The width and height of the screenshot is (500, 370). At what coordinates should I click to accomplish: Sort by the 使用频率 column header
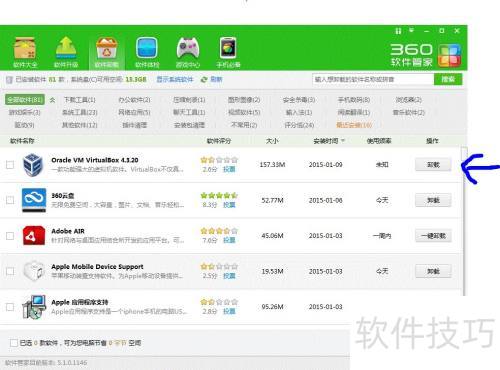[379, 141]
